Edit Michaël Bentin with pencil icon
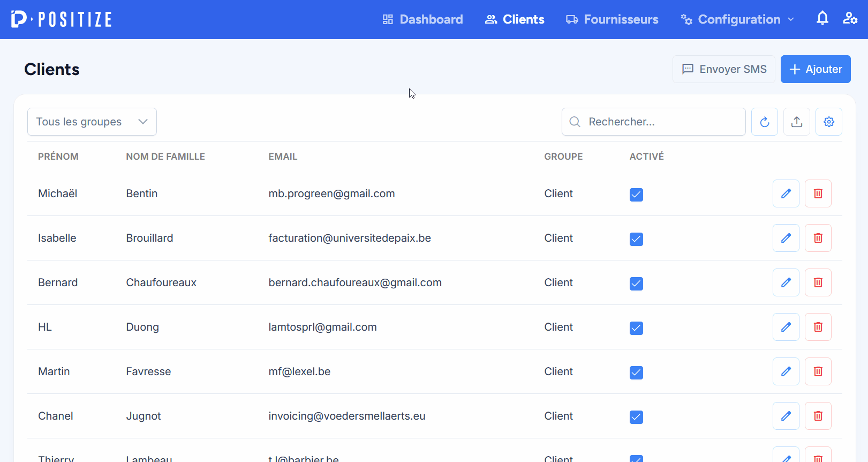This screenshot has width=868, height=462. coord(786,193)
